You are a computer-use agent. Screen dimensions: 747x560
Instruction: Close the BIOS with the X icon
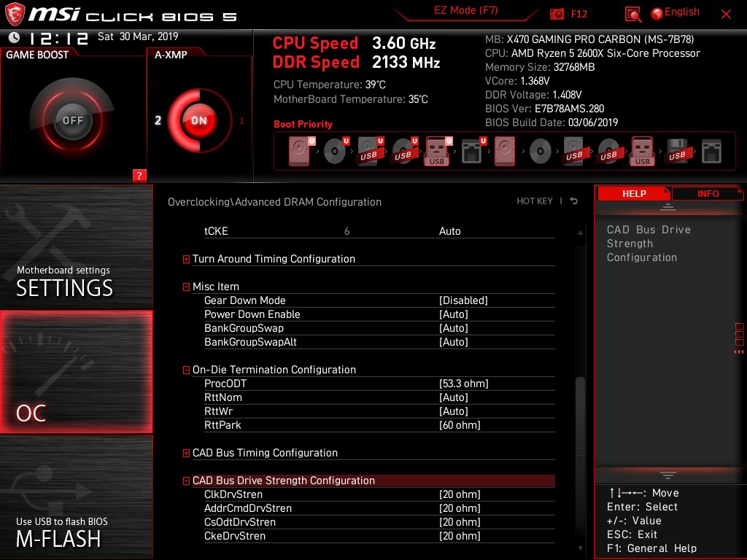[726, 15]
